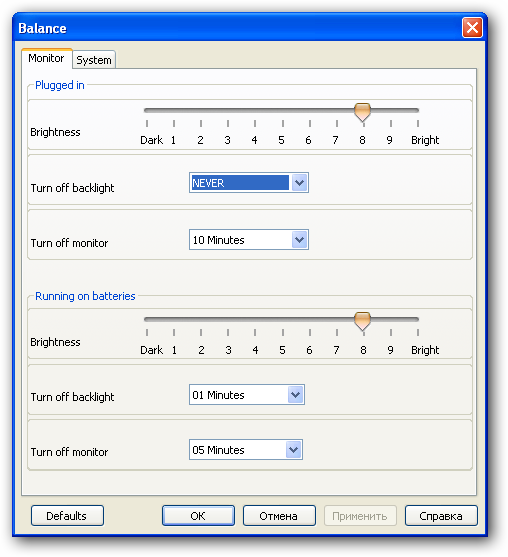Click the 10 Minutes combo box text

coord(218,240)
